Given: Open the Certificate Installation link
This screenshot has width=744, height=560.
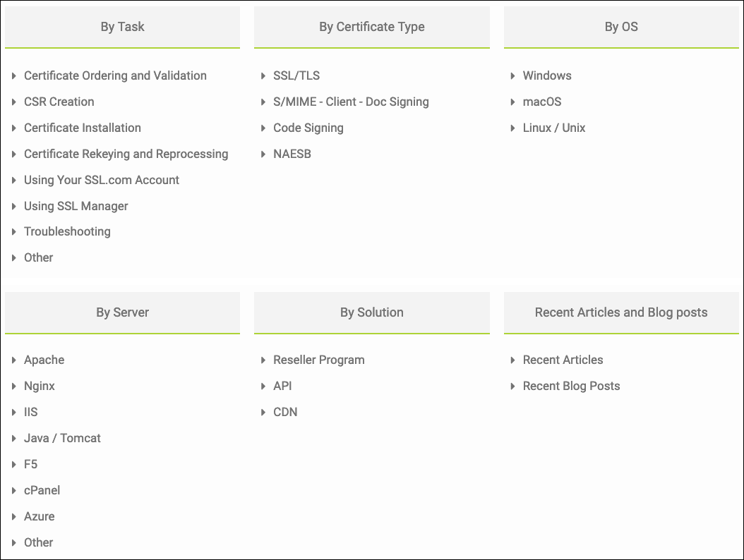Looking at the screenshot, I should click(x=83, y=128).
